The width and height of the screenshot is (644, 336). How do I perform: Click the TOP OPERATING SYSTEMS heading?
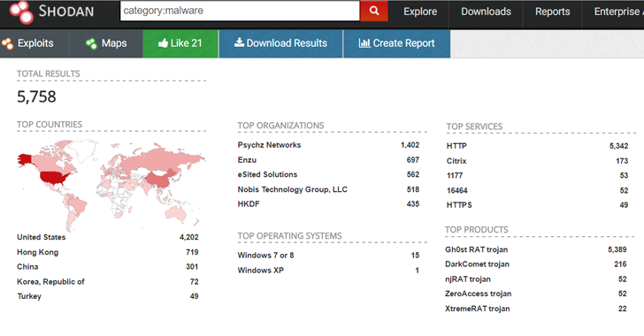pos(289,236)
